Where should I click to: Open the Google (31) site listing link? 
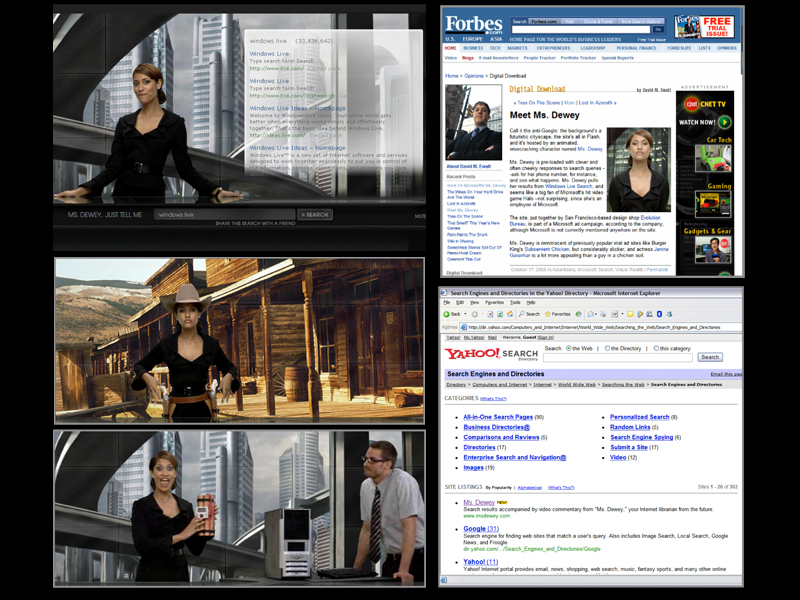pos(481,529)
